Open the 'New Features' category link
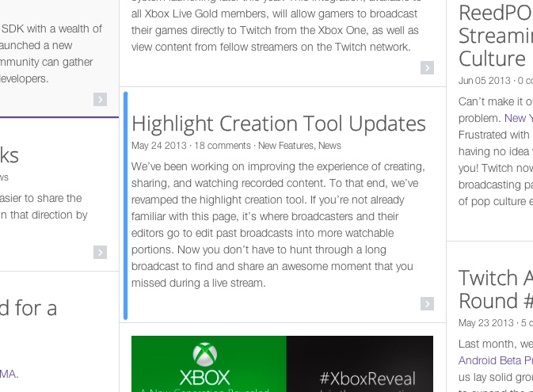The width and height of the screenshot is (533, 392). 286,146
